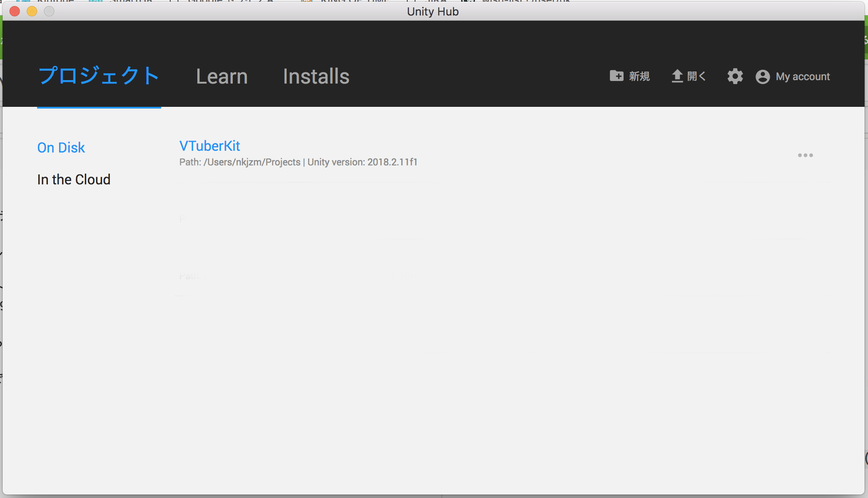Open the VTuberKit project

tap(209, 146)
